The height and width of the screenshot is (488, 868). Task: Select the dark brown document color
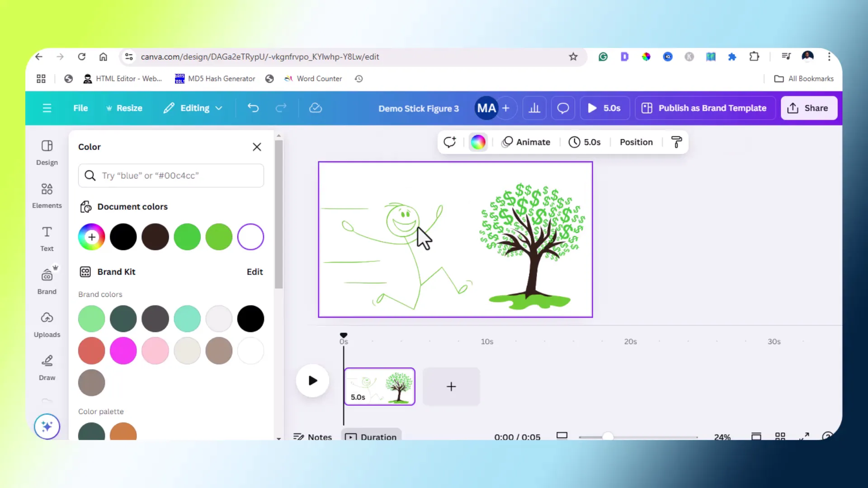click(x=155, y=237)
